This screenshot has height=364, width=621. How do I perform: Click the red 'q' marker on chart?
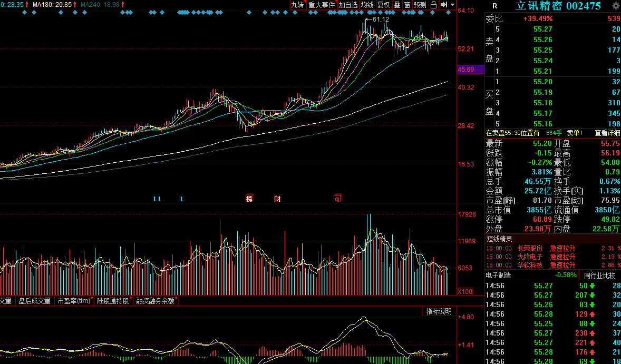click(337, 199)
